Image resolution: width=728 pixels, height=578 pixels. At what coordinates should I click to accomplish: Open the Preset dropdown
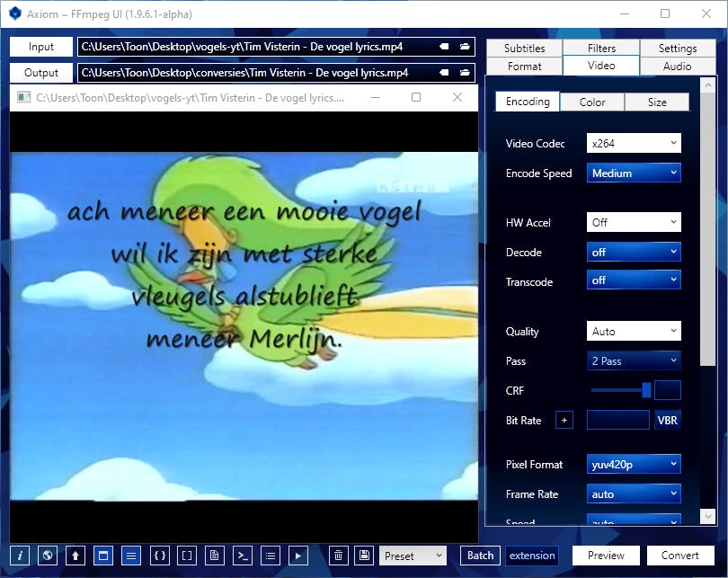(413, 556)
